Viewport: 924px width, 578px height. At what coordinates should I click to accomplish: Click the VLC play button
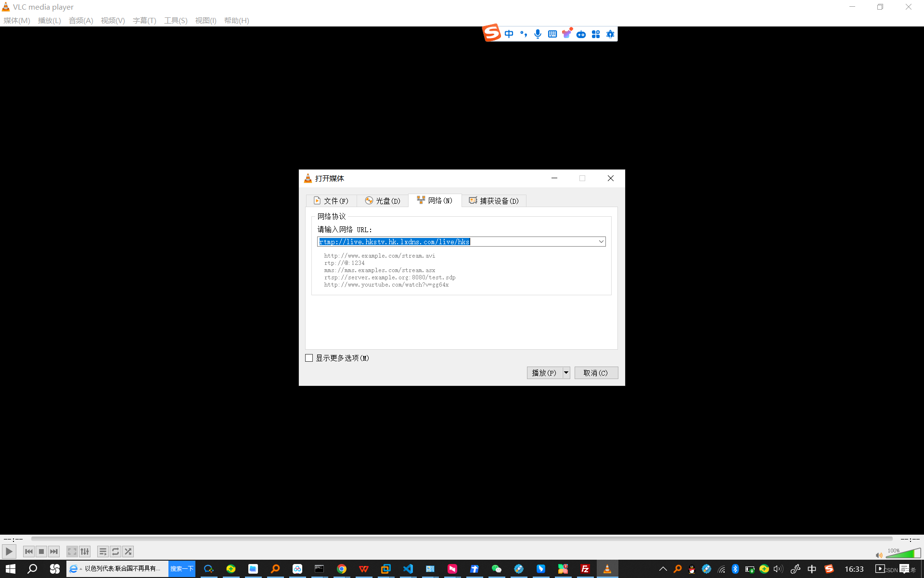(x=9, y=552)
